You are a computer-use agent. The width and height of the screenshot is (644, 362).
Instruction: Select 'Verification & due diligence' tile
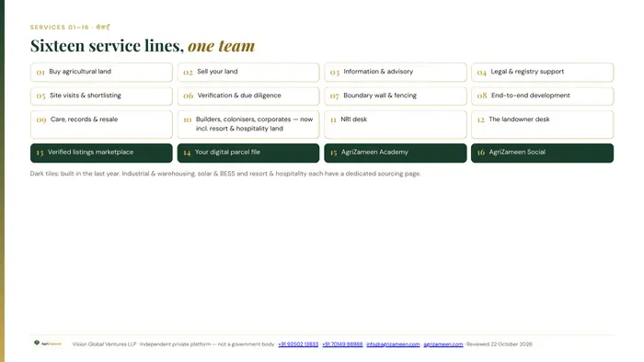click(248, 96)
